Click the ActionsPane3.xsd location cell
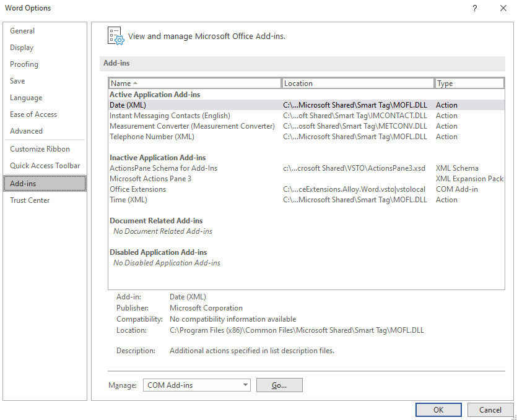 tap(354, 168)
